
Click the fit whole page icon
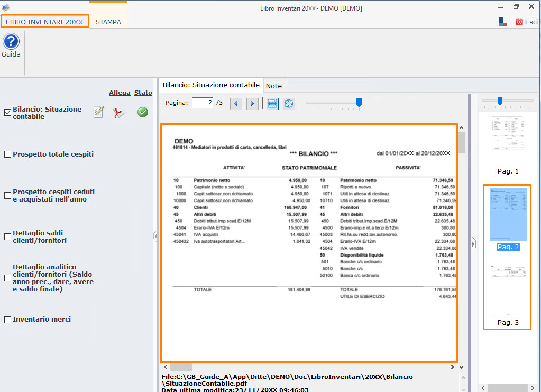click(288, 103)
